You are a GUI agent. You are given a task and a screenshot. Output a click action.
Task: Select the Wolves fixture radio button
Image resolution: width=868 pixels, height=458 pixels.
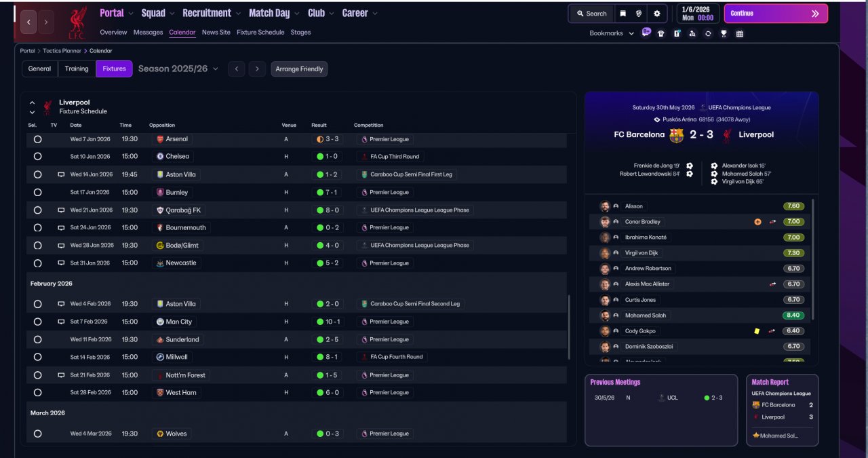[x=37, y=434]
